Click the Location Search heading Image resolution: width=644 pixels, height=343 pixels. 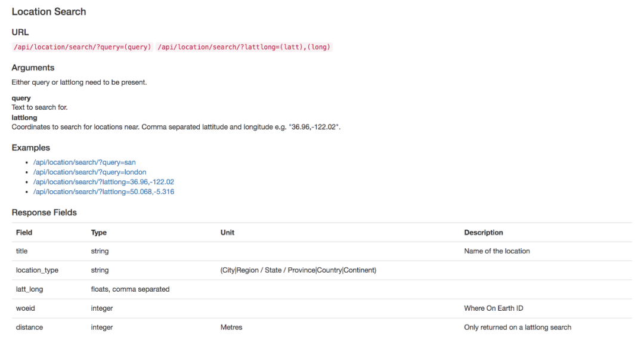[x=49, y=11]
